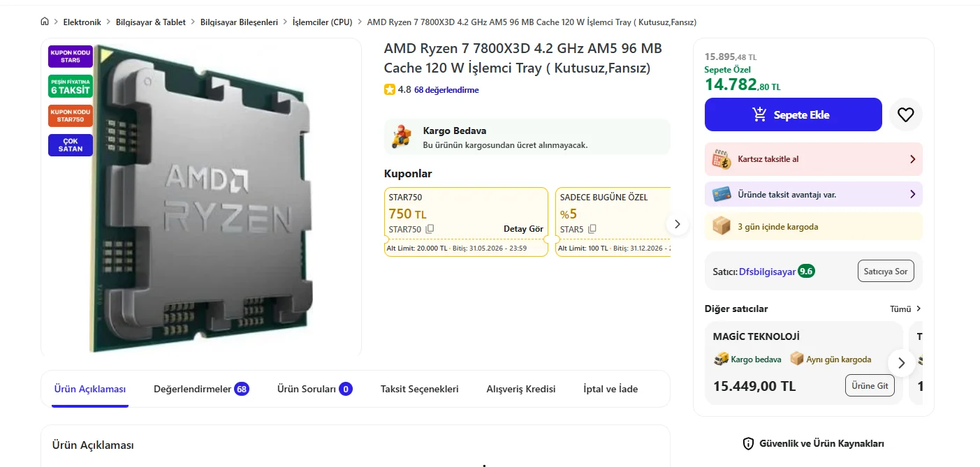Add product to favorites with heart icon

[x=905, y=115]
